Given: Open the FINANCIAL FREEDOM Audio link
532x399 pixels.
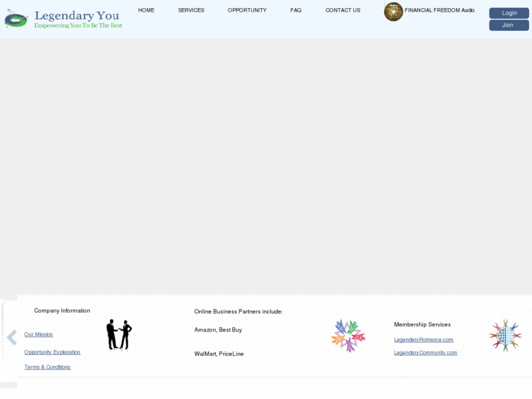Looking at the screenshot, I should click(x=439, y=10).
